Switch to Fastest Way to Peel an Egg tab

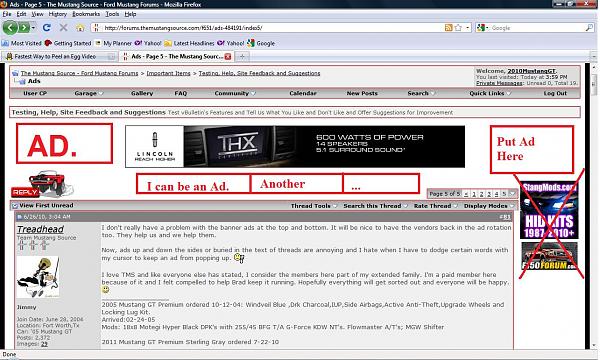(59, 57)
